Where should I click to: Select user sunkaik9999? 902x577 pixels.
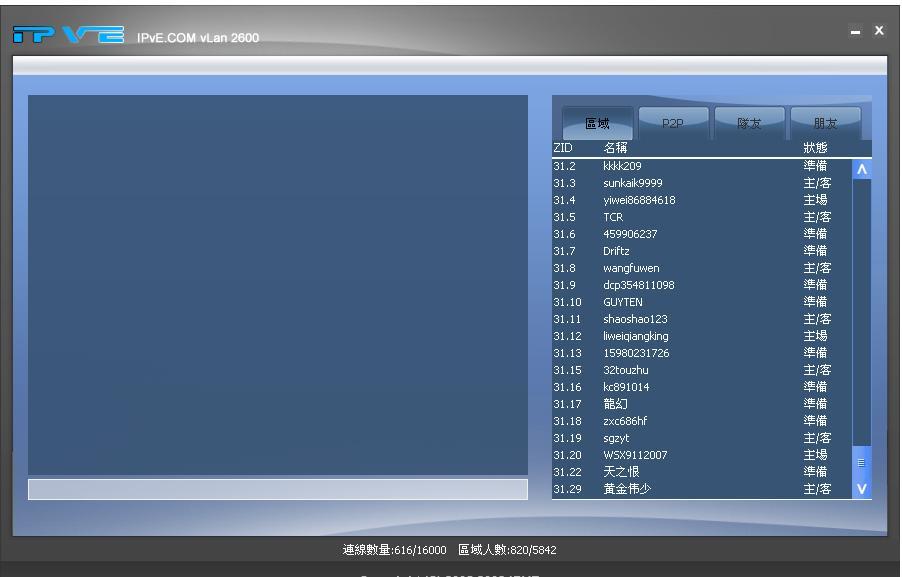click(702, 183)
